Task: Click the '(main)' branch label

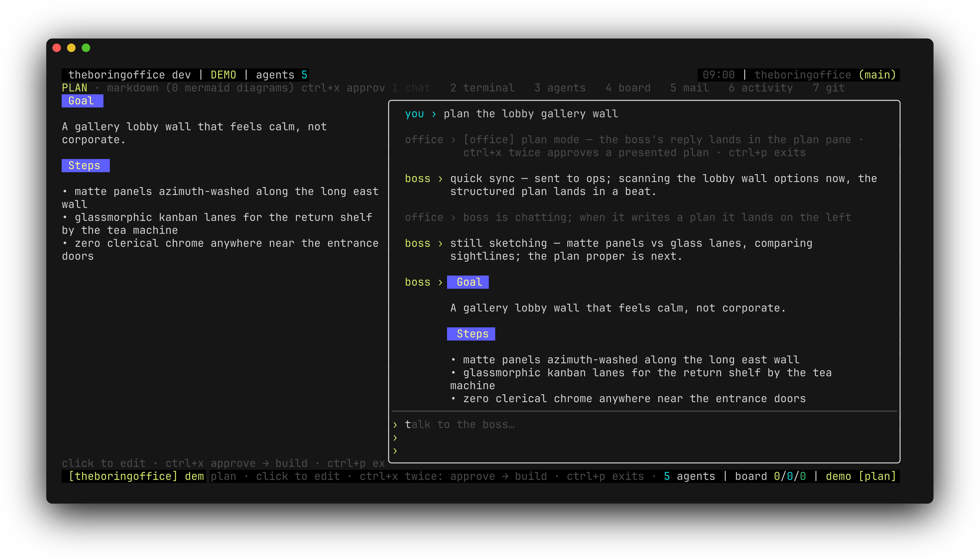Action: (877, 75)
